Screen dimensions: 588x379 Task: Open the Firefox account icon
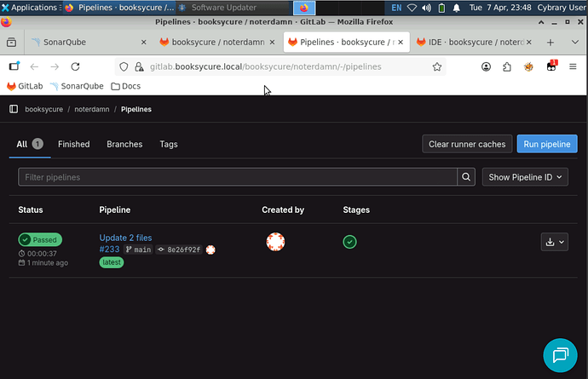(487, 66)
